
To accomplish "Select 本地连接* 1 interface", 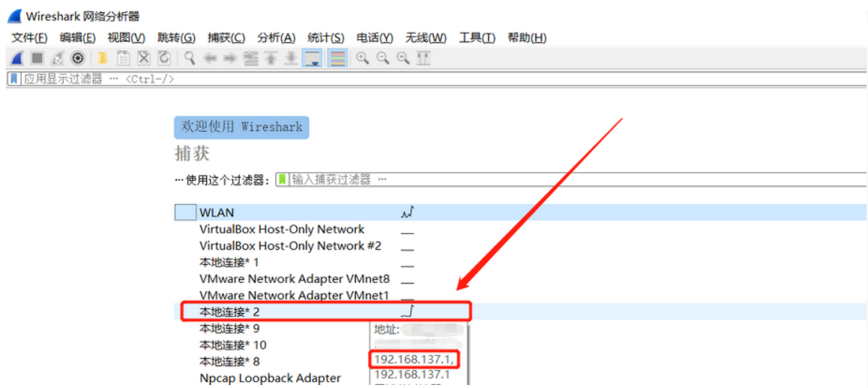I will pos(229,262).
